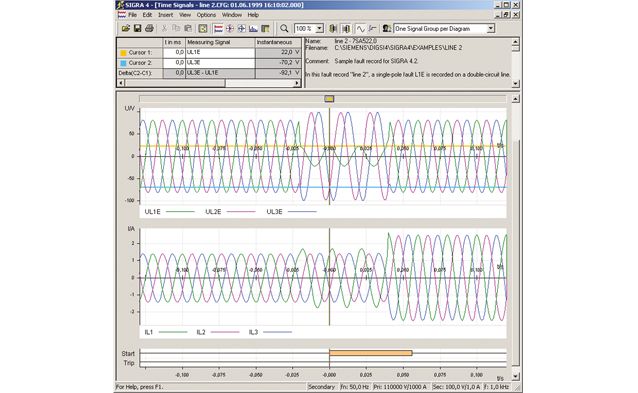Select the Cursor 1 yellow marker row
Screen dimensions: 638x393
(x=140, y=52)
